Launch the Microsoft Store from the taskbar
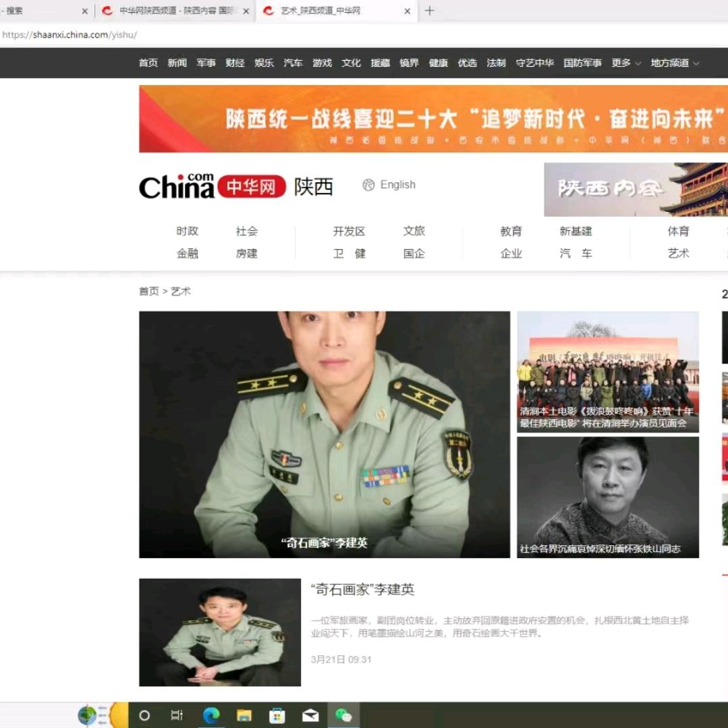 click(277, 716)
